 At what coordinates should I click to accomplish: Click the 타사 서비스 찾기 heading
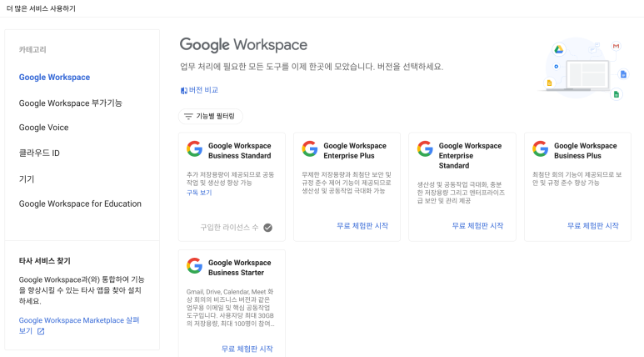tap(44, 261)
